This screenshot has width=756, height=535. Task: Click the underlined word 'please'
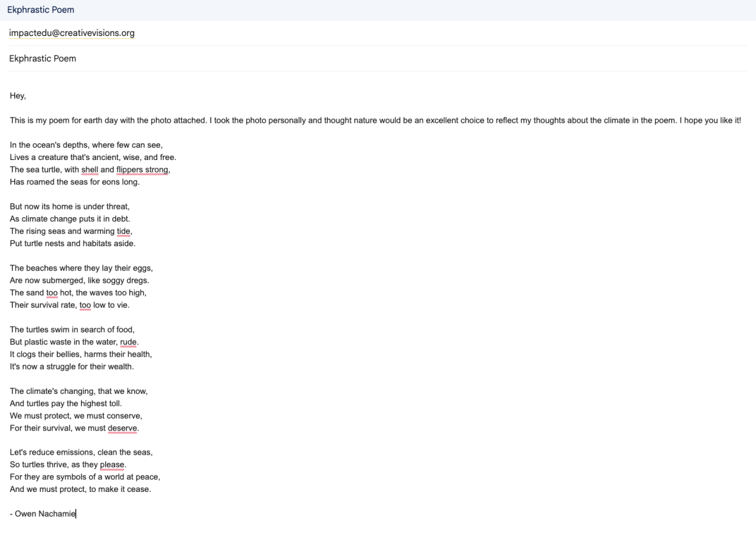point(112,465)
